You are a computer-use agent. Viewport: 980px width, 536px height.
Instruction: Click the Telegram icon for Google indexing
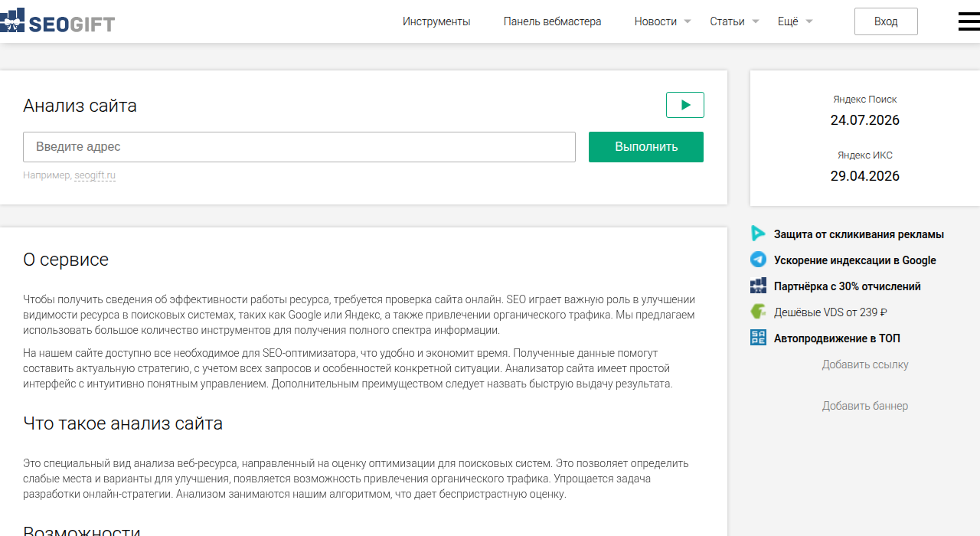coord(758,260)
